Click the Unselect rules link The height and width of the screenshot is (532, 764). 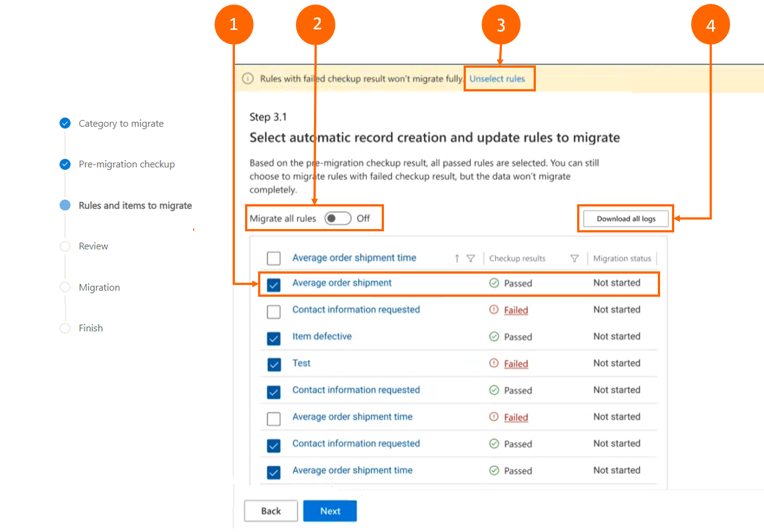[x=497, y=78]
